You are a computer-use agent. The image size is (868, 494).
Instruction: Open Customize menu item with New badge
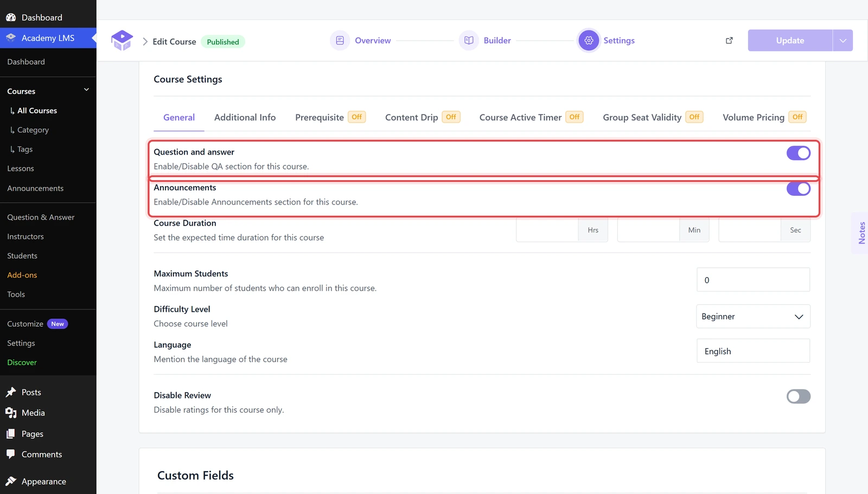tap(37, 324)
